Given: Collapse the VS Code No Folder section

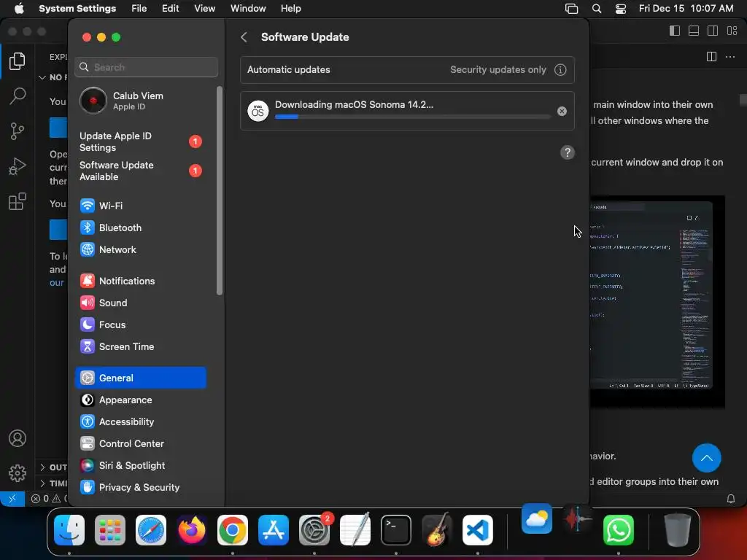Looking at the screenshot, I should tap(53, 77).
